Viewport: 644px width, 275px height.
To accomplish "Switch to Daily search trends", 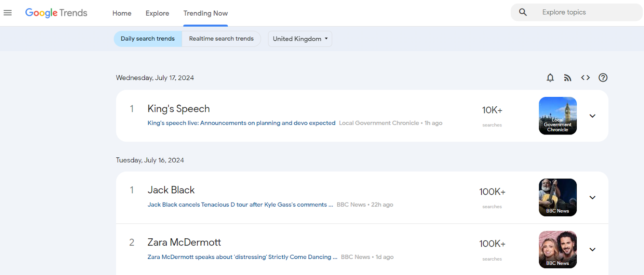I will point(148,39).
